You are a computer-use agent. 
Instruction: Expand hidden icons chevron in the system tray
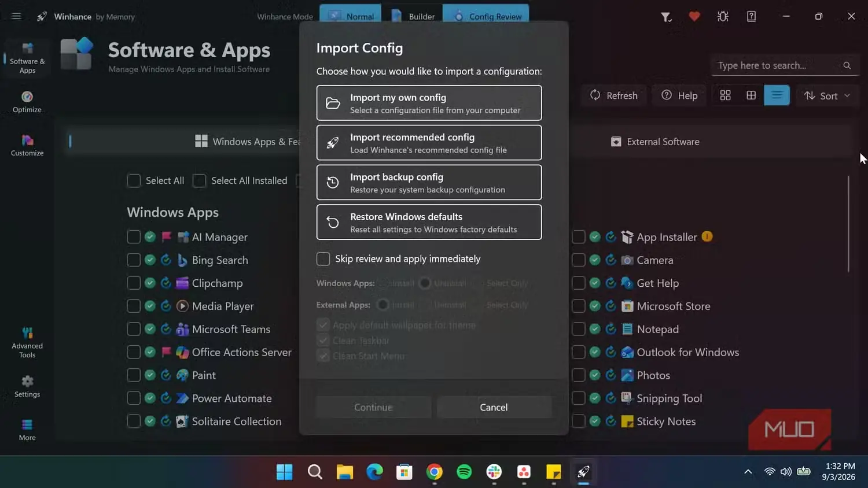click(x=748, y=472)
